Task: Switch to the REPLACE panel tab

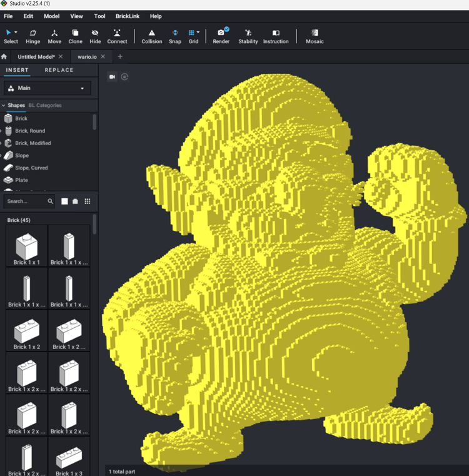Action: (59, 70)
